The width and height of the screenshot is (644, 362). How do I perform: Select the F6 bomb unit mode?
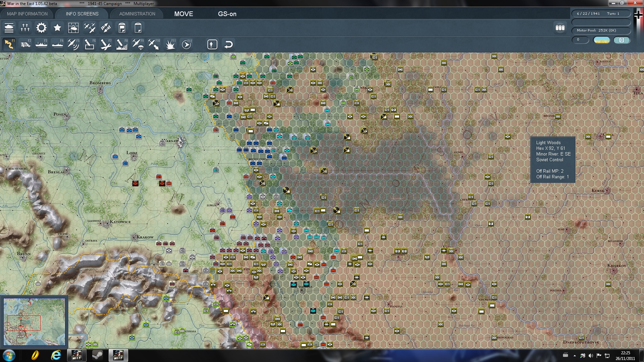90,44
